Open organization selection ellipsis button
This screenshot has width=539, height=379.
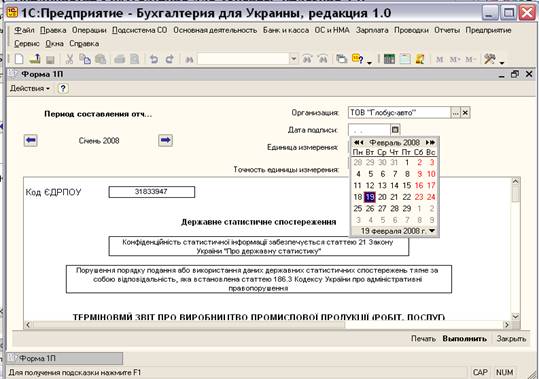[x=455, y=112]
